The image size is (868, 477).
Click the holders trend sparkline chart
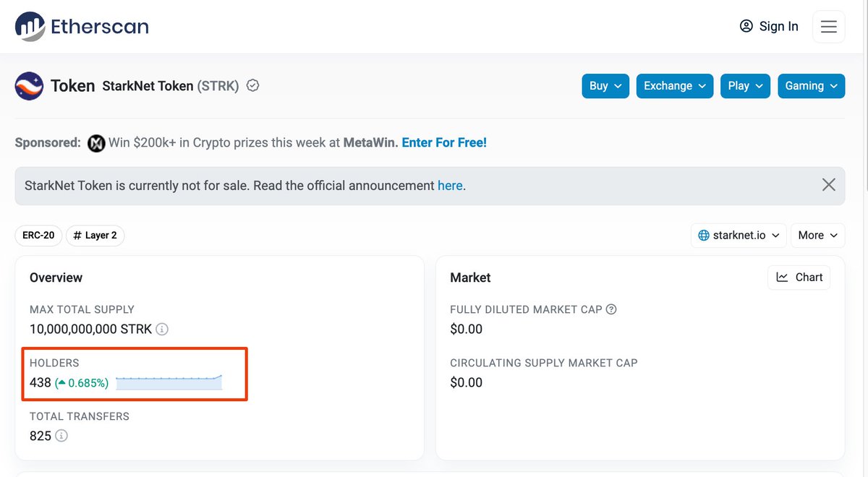tap(169, 382)
